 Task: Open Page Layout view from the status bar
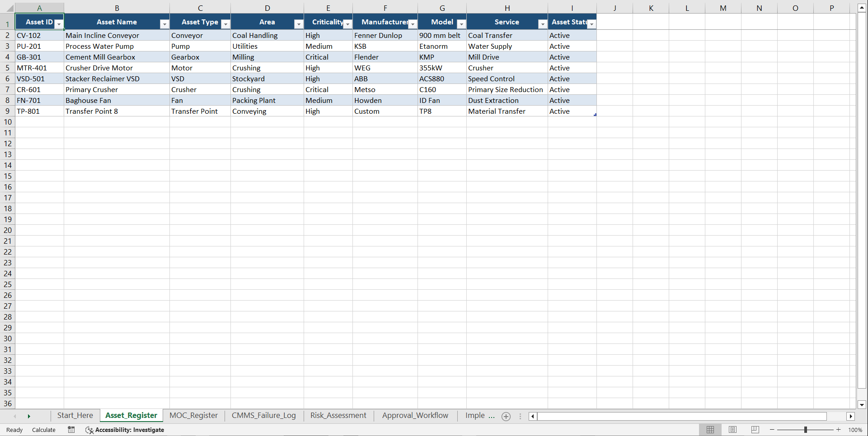pos(732,430)
